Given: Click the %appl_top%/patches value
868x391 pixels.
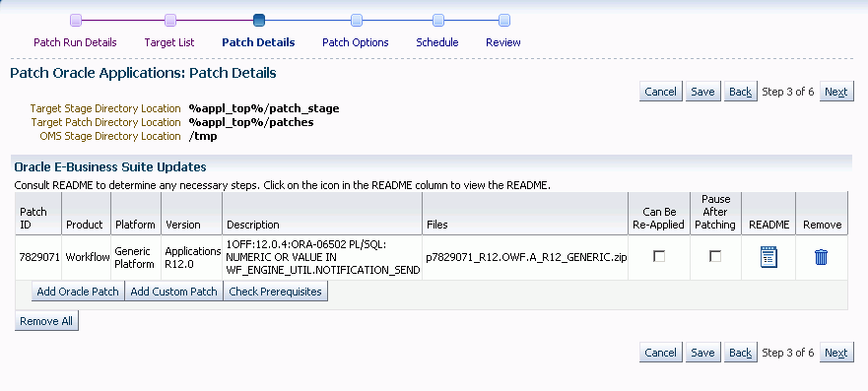Looking at the screenshot, I should coord(251,122).
